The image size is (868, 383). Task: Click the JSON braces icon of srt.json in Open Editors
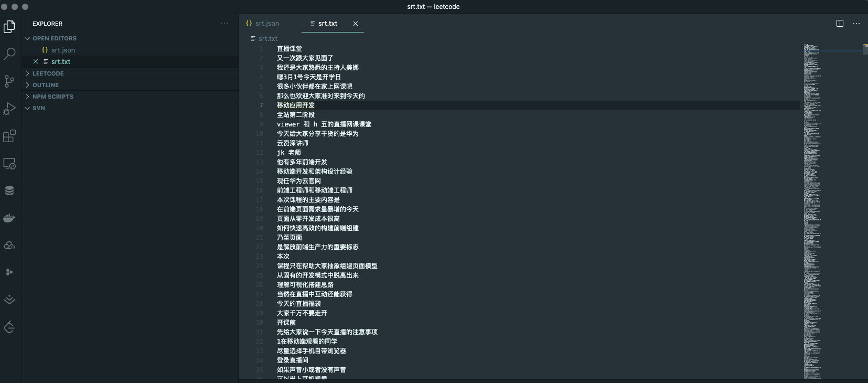click(45, 50)
